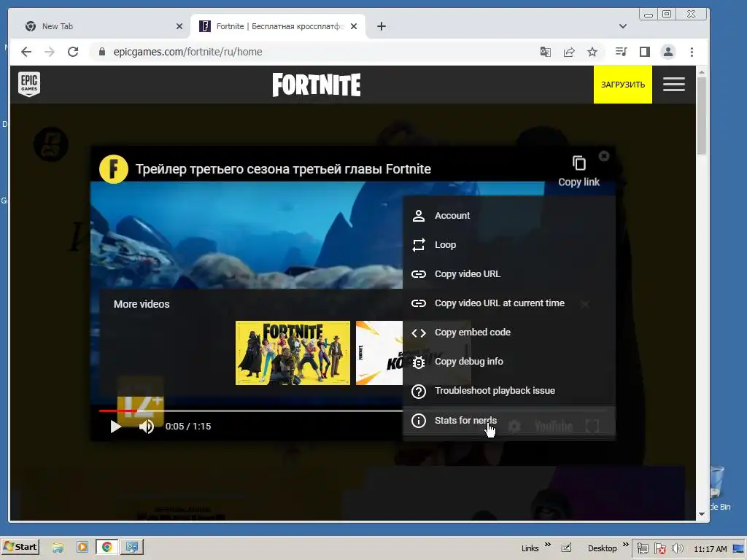Click the video progress bar
The width and height of the screenshot is (747, 560).
pos(251,411)
